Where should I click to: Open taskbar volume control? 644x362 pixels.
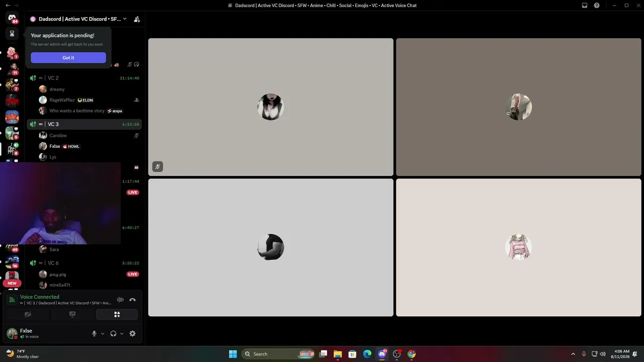click(603, 354)
